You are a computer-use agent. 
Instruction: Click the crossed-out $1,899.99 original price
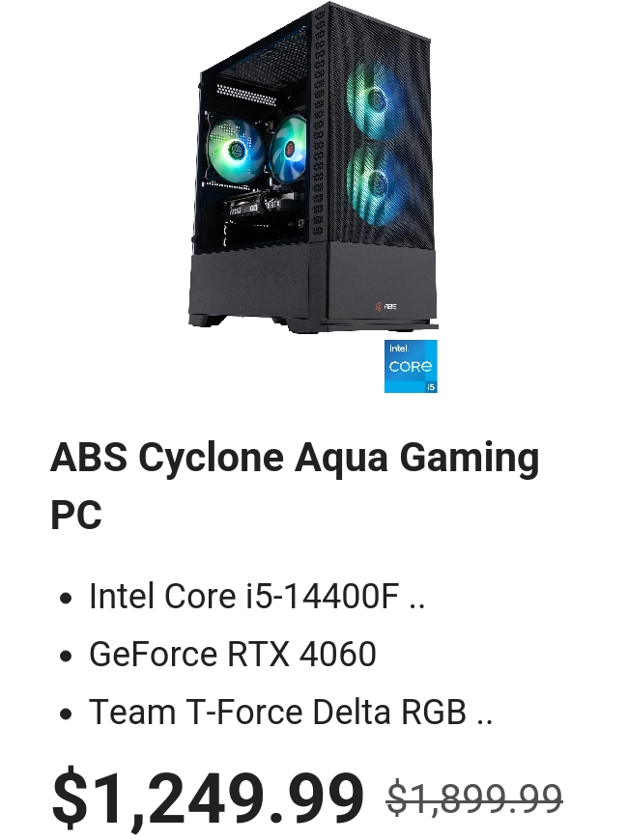click(x=474, y=798)
